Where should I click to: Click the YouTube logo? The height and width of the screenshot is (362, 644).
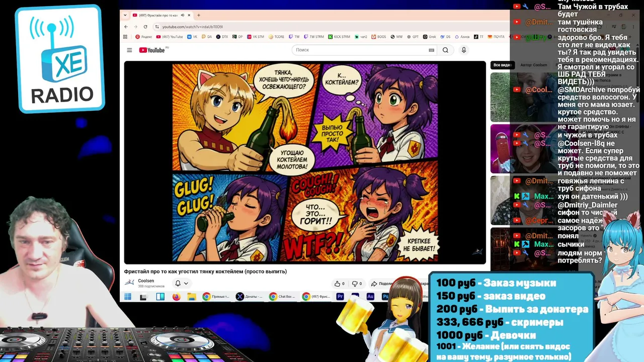click(152, 50)
